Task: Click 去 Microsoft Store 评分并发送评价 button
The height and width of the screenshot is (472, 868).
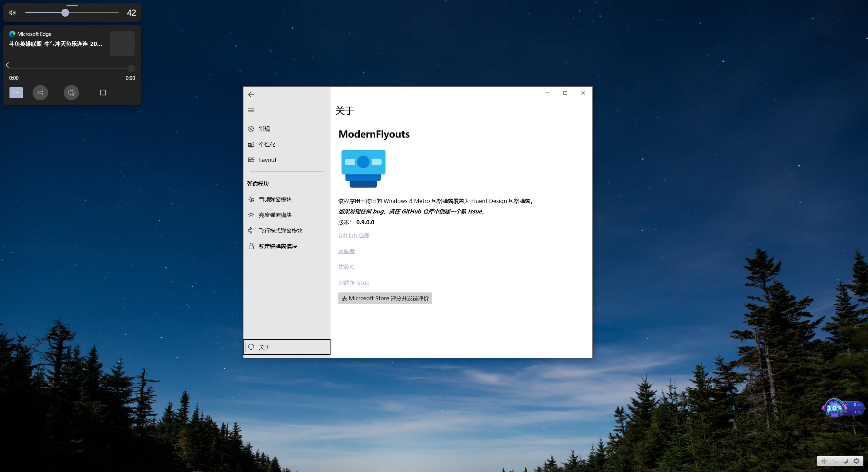Action: click(x=385, y=298)
